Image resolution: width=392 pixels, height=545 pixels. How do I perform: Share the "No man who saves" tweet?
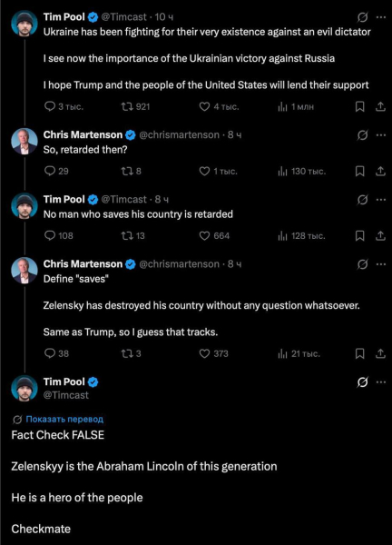[380, 235]
